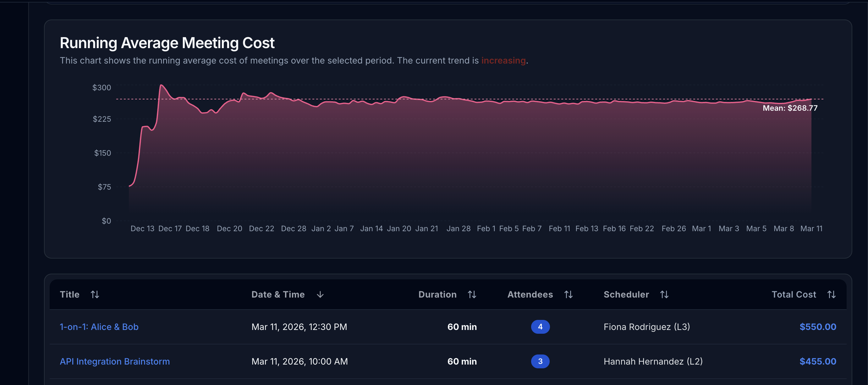Click the Dec 13 axis date label
This screenshot has height=385, width=868.
pyautogui.click(x=142, y=229)
